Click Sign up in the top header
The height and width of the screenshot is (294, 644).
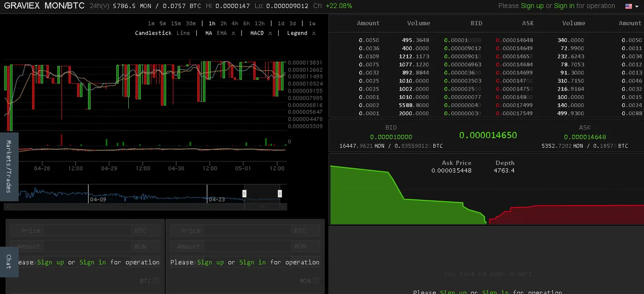click(532, 6)
